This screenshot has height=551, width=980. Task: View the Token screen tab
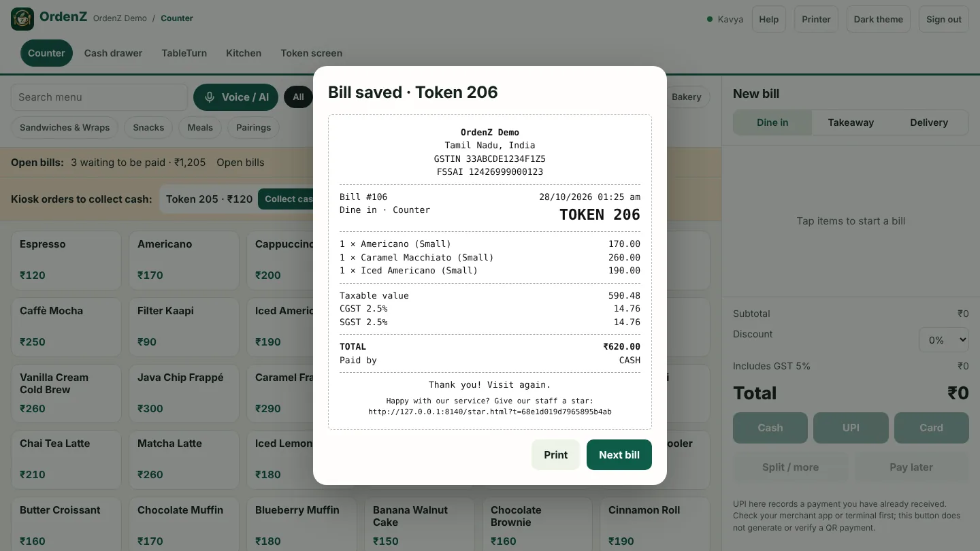pos(311,53)
